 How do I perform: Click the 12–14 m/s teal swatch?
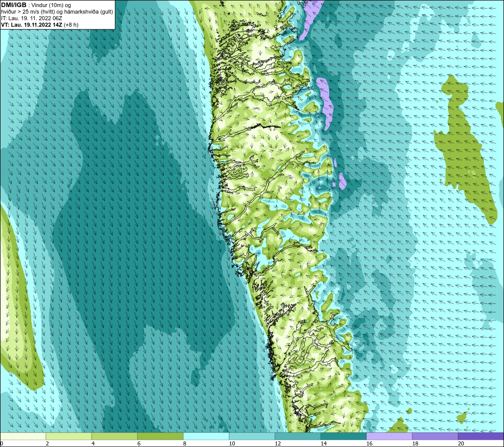pos(298,436)
